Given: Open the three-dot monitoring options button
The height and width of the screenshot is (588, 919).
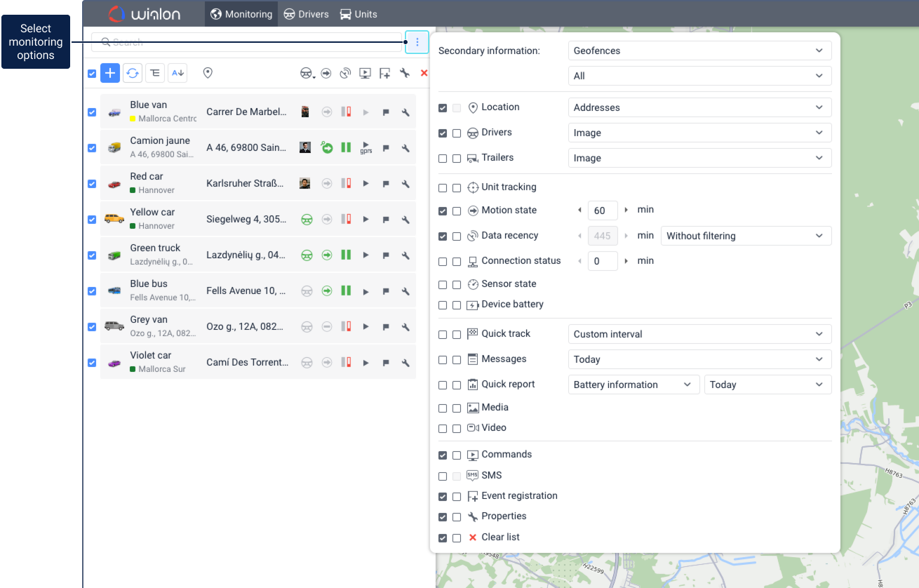Looking at the screenshot, I should pos(417,42).
